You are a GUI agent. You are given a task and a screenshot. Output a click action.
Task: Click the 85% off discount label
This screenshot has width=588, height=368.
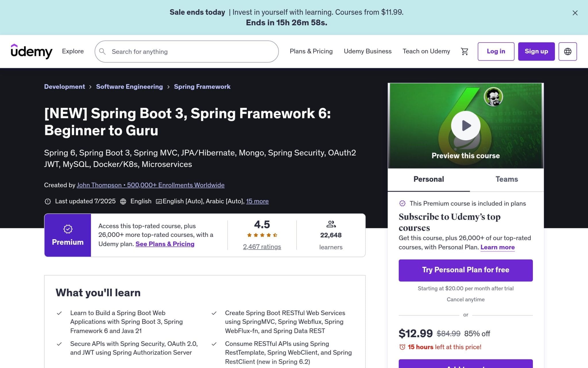[x=477, y=333]
